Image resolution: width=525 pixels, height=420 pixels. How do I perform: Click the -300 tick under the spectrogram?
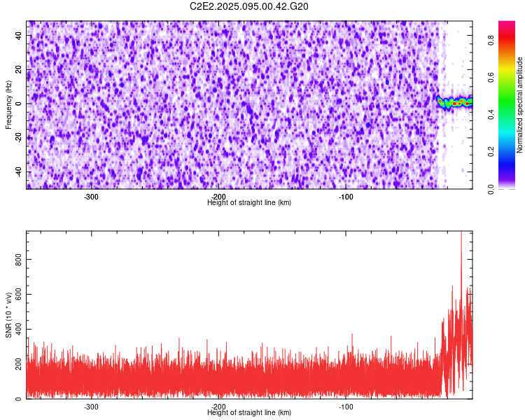91,197
